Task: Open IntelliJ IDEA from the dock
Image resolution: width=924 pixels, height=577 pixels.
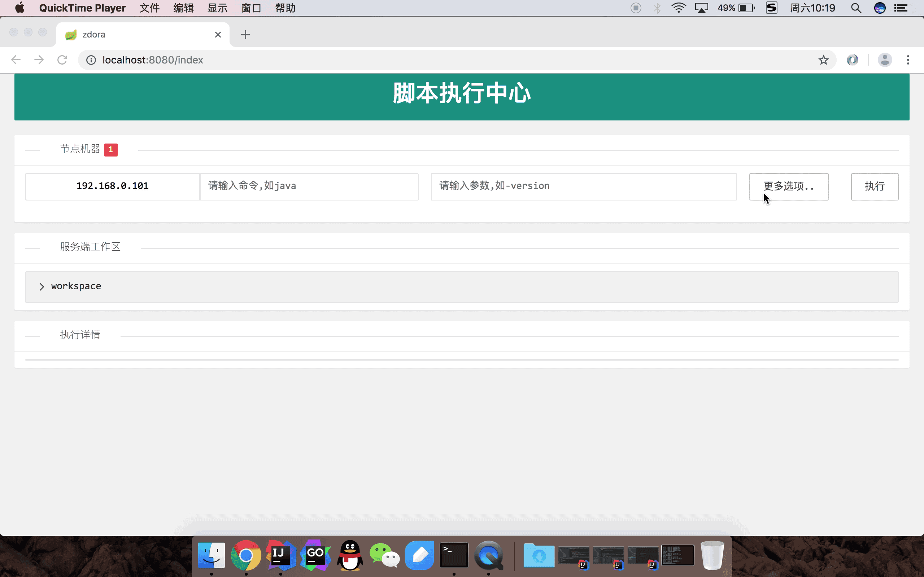Action: [x=281, y=555]
